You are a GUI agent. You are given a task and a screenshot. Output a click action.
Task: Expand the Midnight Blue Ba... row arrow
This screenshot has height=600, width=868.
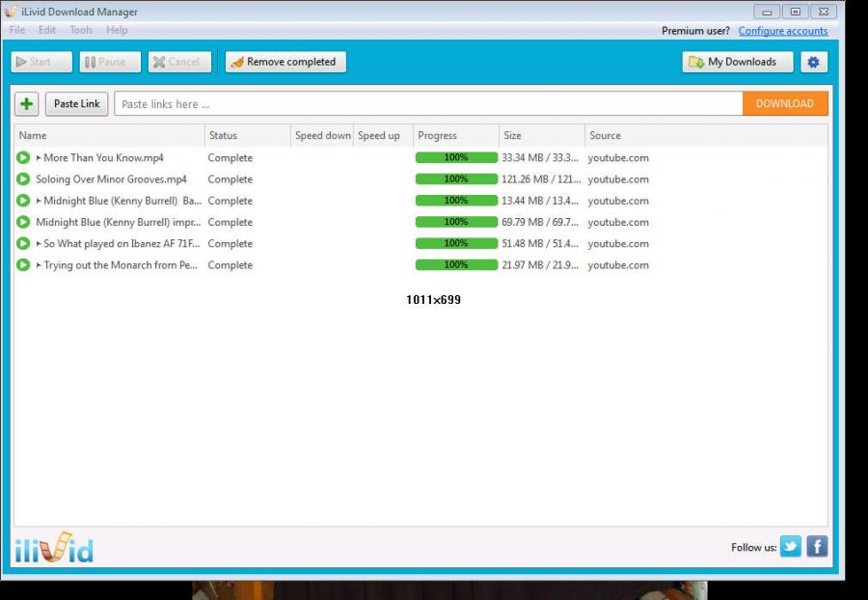coord(39,201)
